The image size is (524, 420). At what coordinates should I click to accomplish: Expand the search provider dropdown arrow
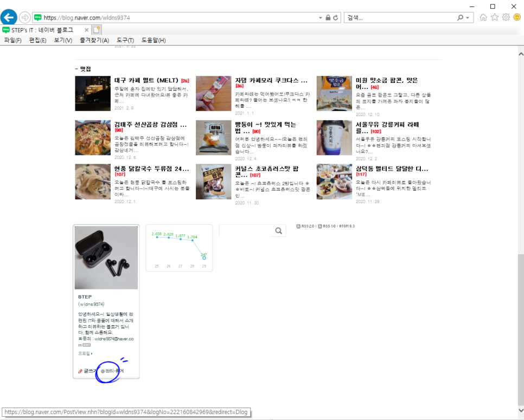coord(468,18)
